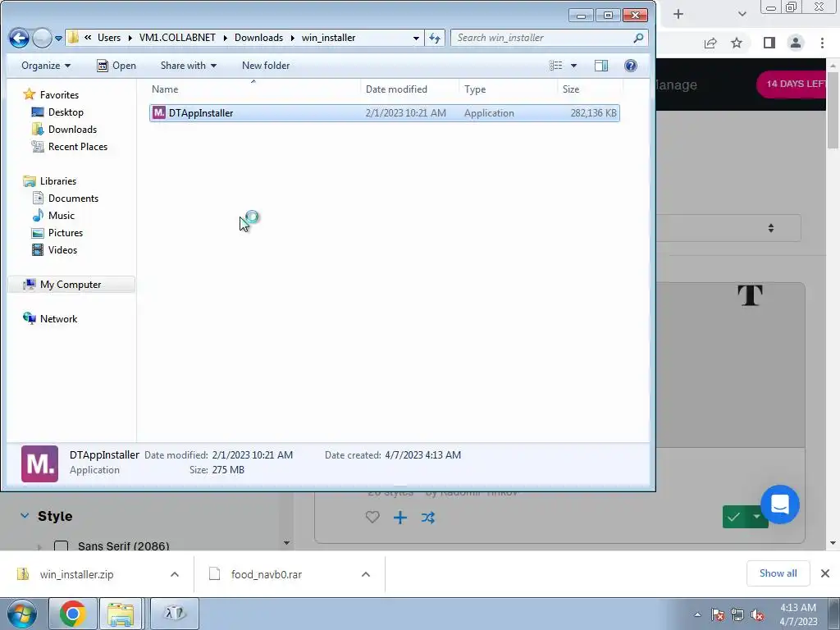Open dropdown beside green checkmark

coord(756,517)
